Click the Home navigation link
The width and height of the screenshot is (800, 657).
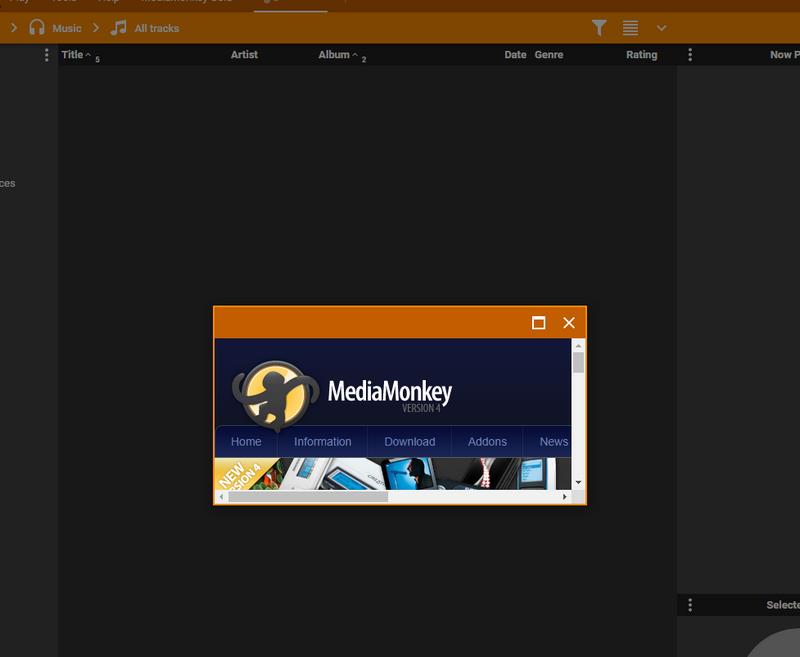point(246,441)
